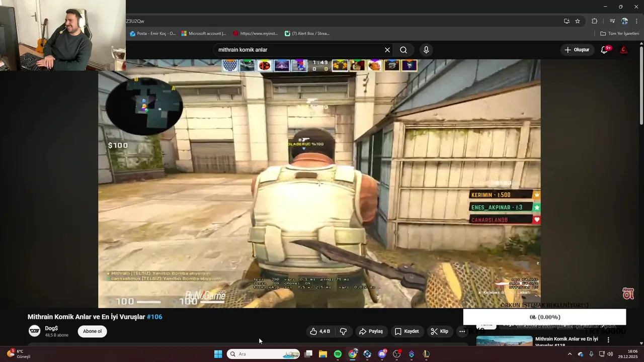Click the Klip scissors button

[x=439, y=331]
